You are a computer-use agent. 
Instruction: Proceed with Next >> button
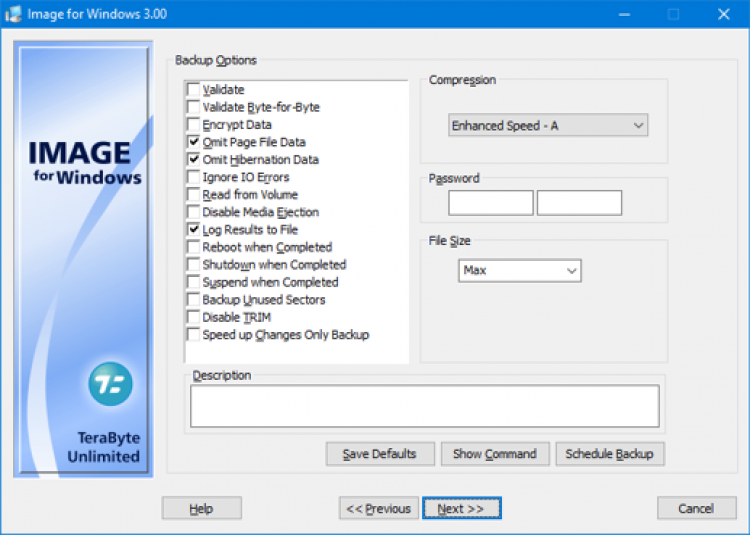(x=462, y=508)
